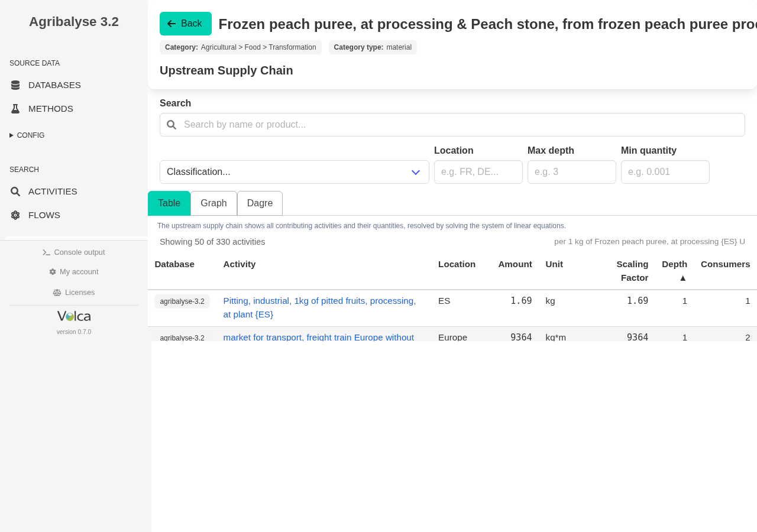Image resolution: width=757 pixels, height=532 pixels.
Task: Click the Back arrow icon
Action: click(172, 24)
